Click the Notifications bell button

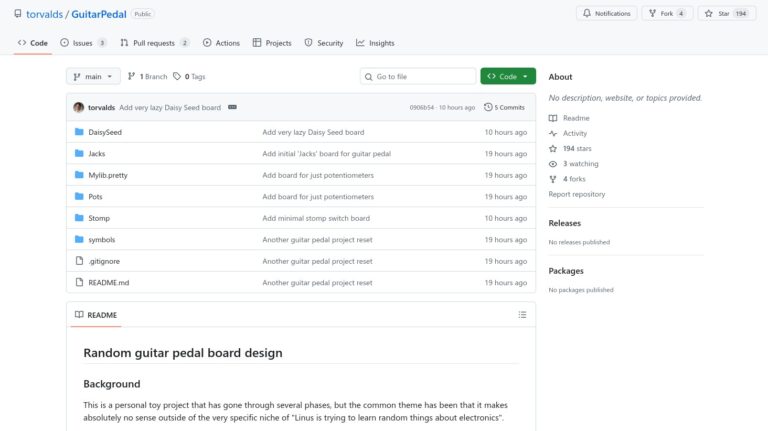pos(606,14)
